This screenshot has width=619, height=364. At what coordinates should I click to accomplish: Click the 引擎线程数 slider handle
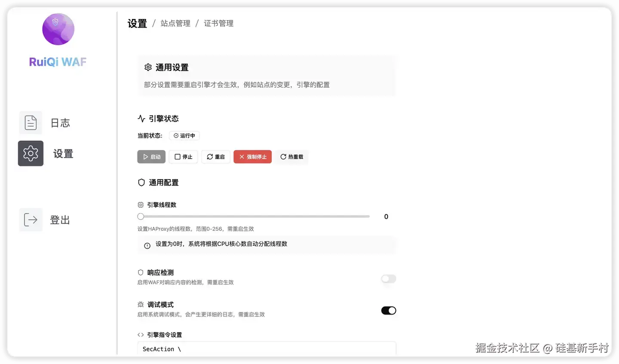pos(141,216)
